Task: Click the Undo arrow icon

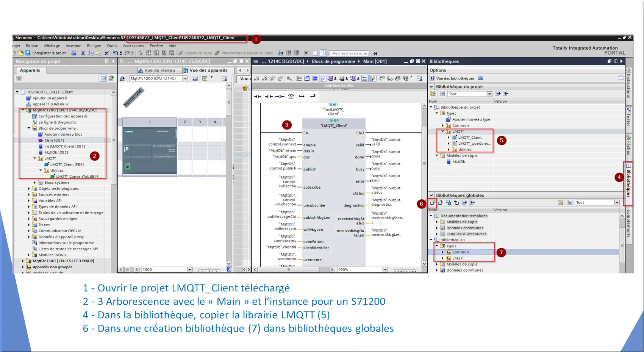Action: click(115, 53)
